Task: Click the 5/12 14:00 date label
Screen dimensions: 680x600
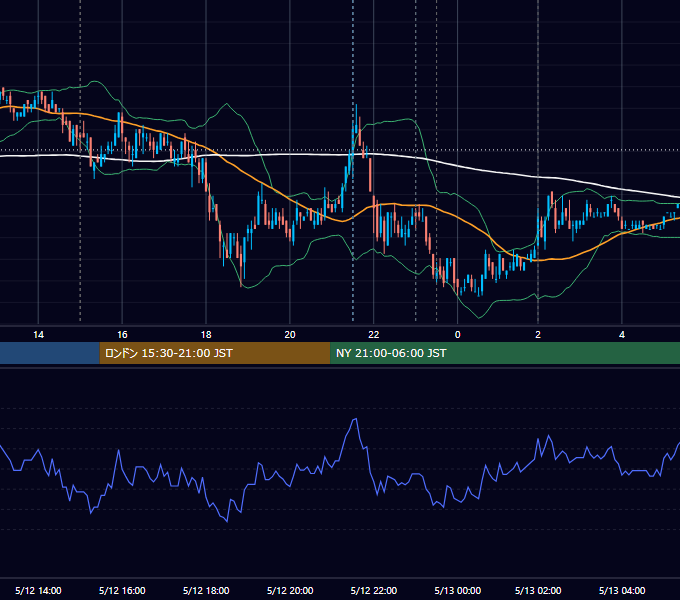Action: (38, 590)
